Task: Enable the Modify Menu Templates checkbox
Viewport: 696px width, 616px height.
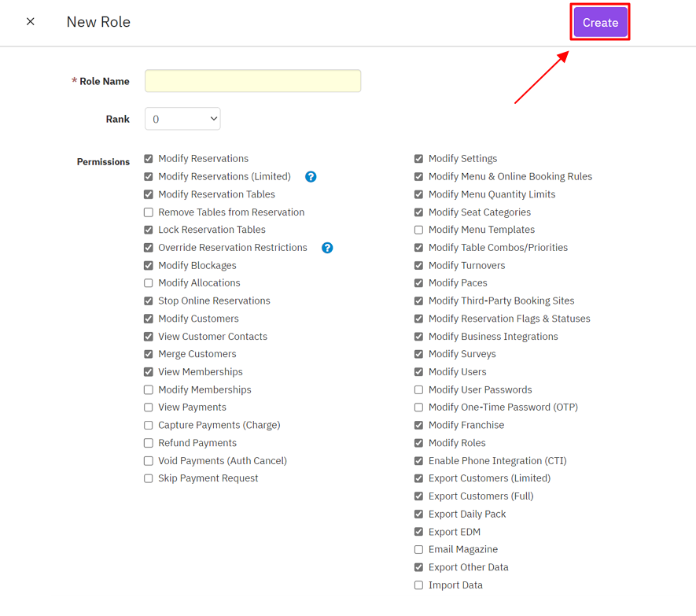Action: coord(418,230)
